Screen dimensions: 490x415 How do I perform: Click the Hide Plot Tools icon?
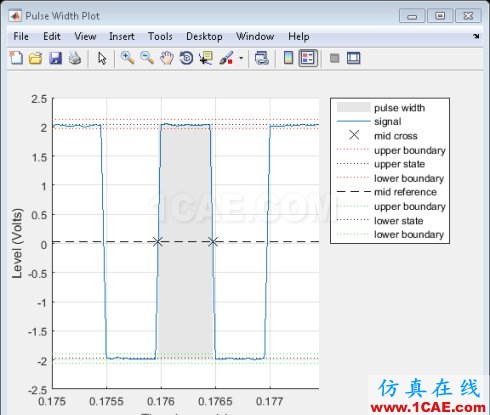tap(334, 58)
